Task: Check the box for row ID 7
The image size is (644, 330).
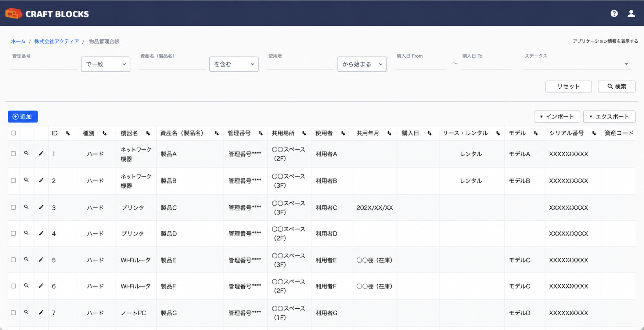Action: coord(14,313)
